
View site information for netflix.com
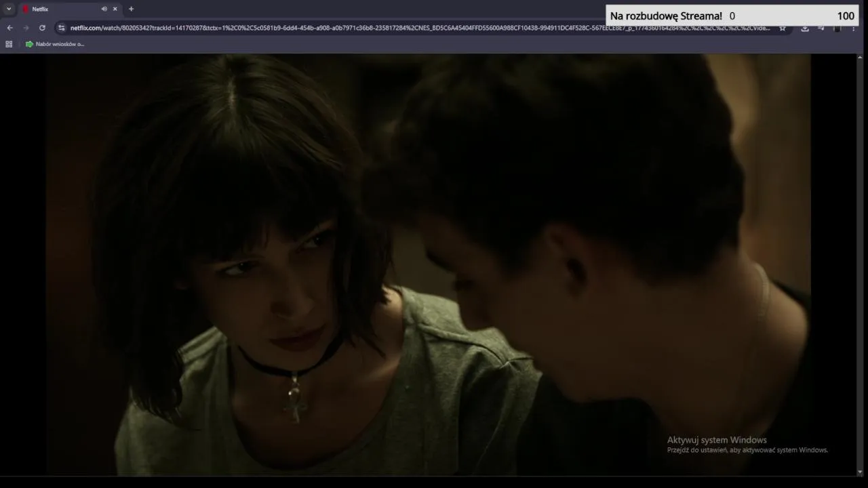click(61, 28)
